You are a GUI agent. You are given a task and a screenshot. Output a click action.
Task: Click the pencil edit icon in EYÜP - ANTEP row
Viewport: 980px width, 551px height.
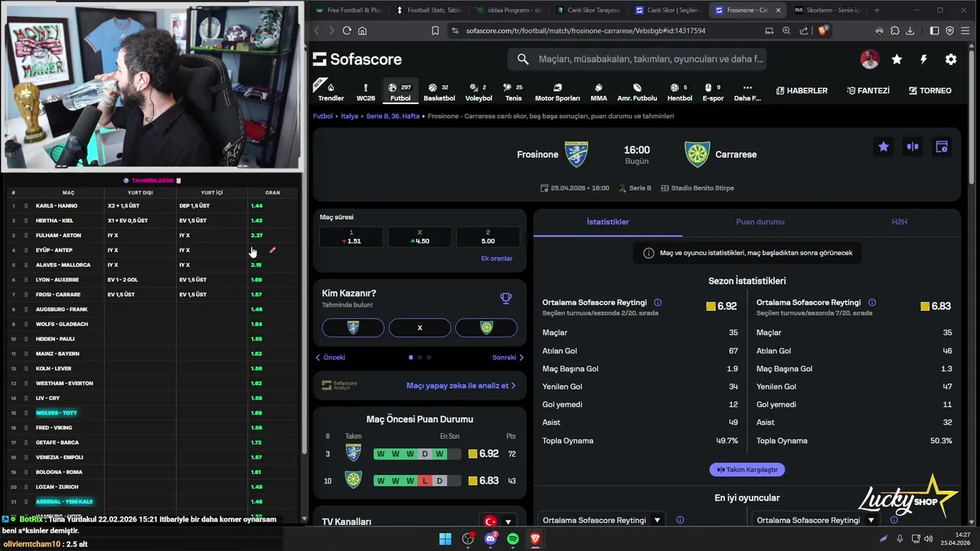pyautogui.click(x=273, y=250)
